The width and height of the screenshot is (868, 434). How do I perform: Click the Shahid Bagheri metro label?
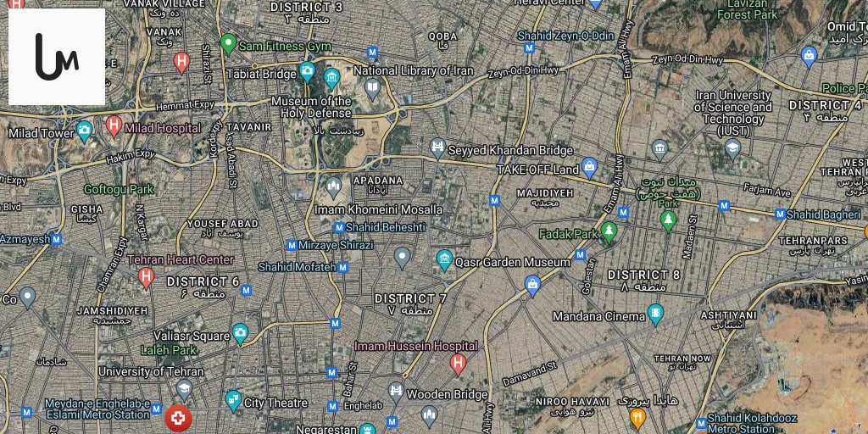[824, 214]
